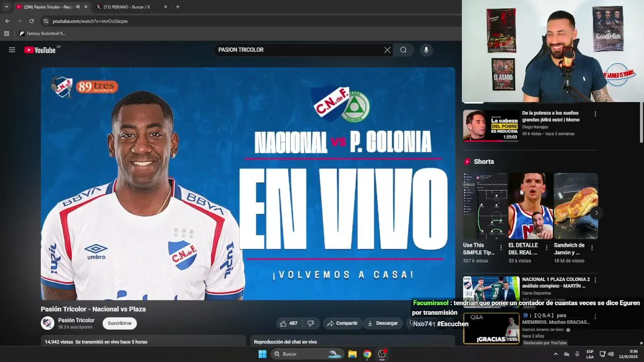The image size is (644, 362).
Task: Open the YouTube hamburger guide menu
Action: click(12, 50)
